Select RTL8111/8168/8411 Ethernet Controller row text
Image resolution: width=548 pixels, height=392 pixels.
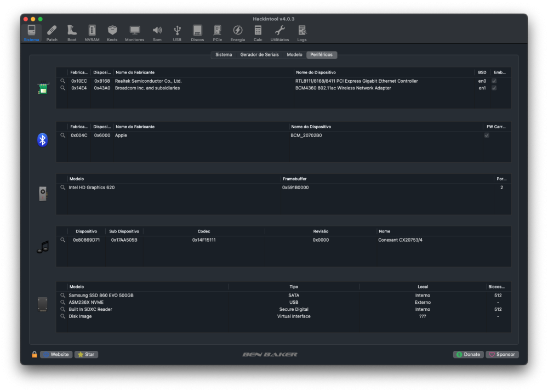(357, 81)
